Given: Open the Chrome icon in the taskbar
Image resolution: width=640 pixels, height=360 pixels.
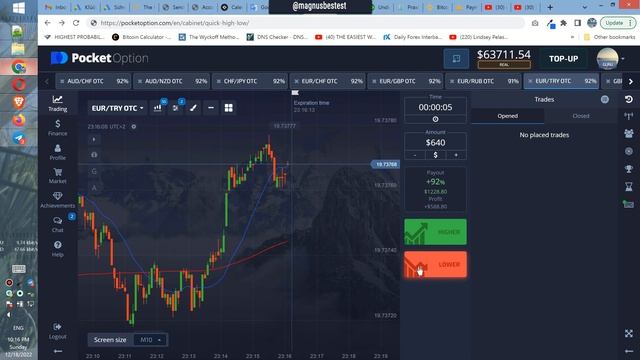Looking at the screenshot, I should point(19,67).
